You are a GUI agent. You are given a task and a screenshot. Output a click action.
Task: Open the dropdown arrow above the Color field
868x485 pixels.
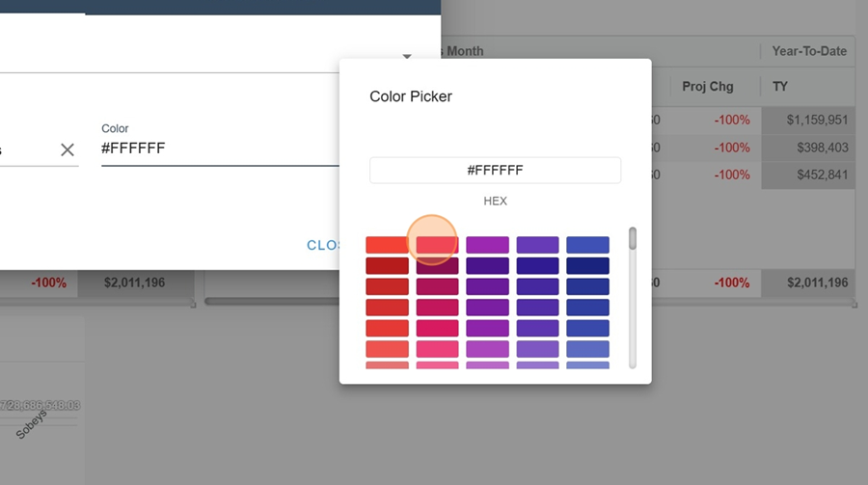point(407,57)
